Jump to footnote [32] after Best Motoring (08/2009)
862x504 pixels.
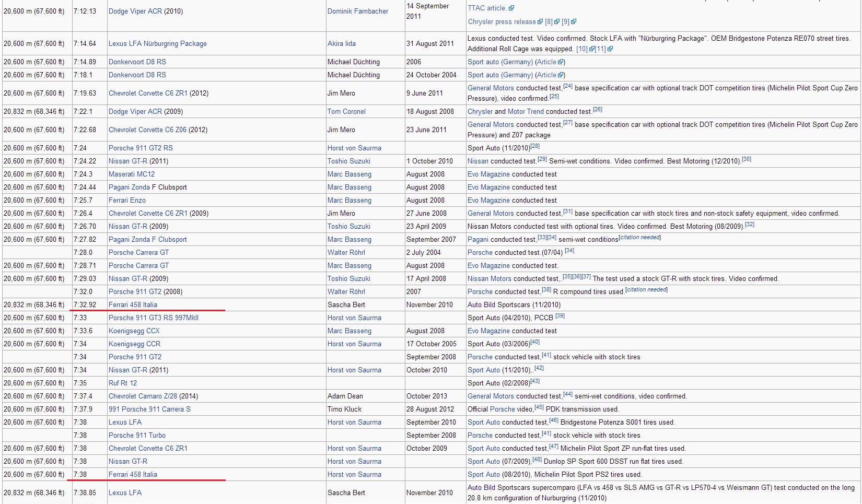(750, 225)
